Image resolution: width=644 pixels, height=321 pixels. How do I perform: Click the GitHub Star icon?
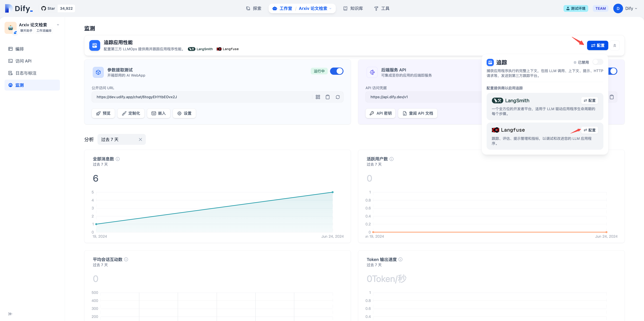[43, 9]
